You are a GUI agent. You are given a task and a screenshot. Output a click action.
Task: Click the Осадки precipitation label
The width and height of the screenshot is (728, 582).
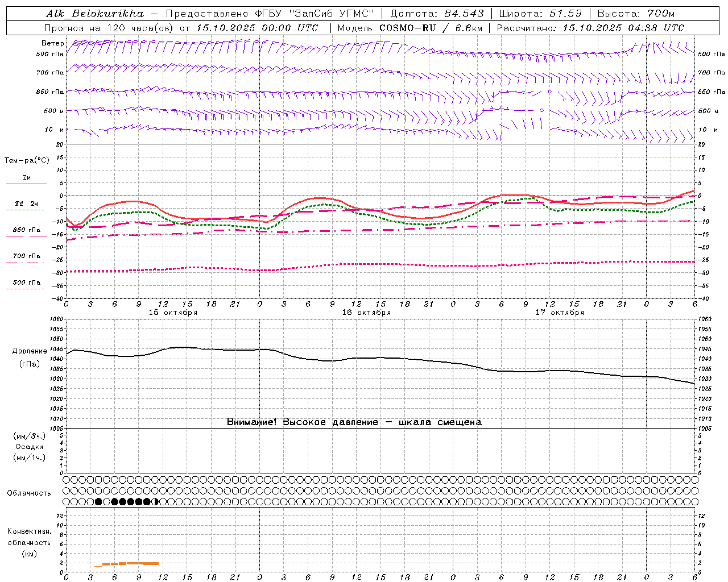tap(29, 447)
